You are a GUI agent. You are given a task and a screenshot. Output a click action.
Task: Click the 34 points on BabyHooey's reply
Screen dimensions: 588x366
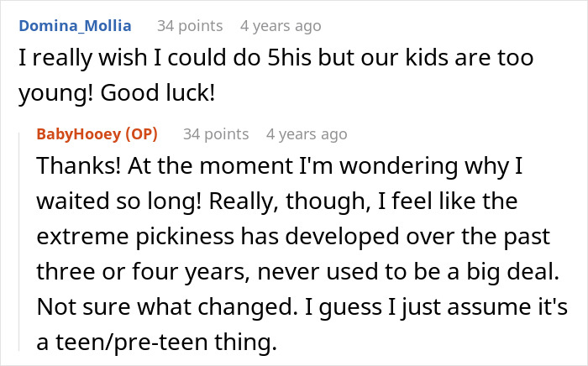point(216,133)
